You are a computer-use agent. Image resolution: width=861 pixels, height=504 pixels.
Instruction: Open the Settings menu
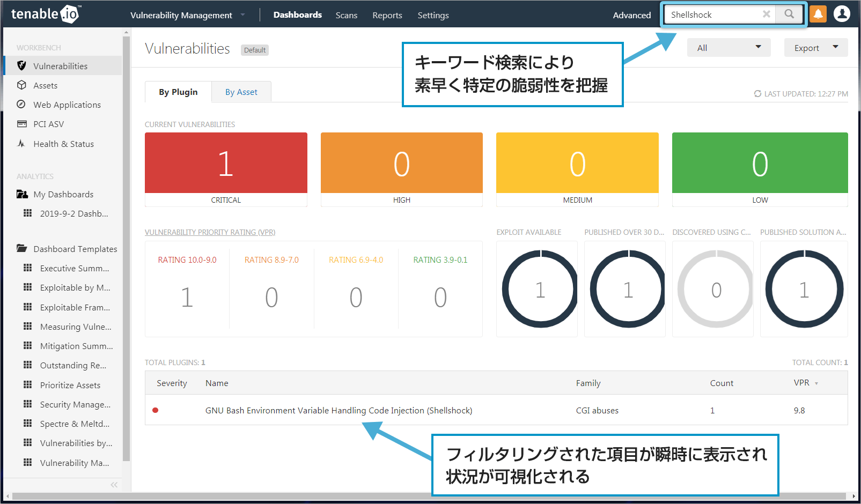coord(433,16)
